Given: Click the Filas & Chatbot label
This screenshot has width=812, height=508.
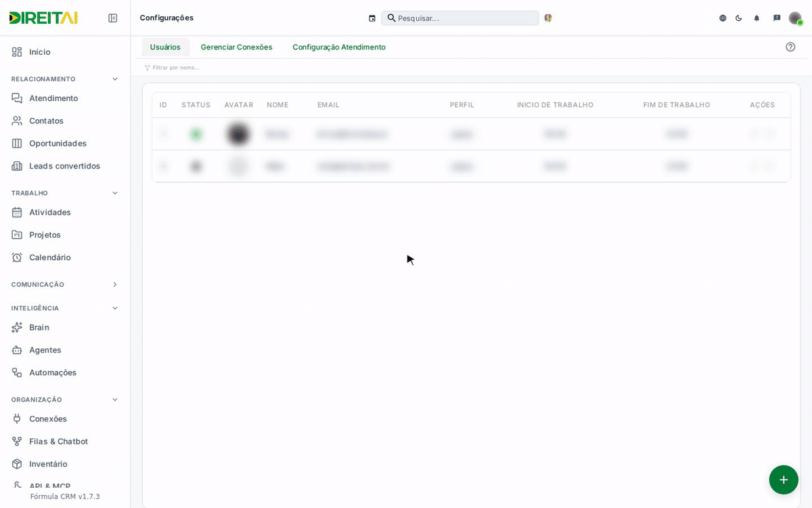Looking at the screenshot, I should click(58, 442).
